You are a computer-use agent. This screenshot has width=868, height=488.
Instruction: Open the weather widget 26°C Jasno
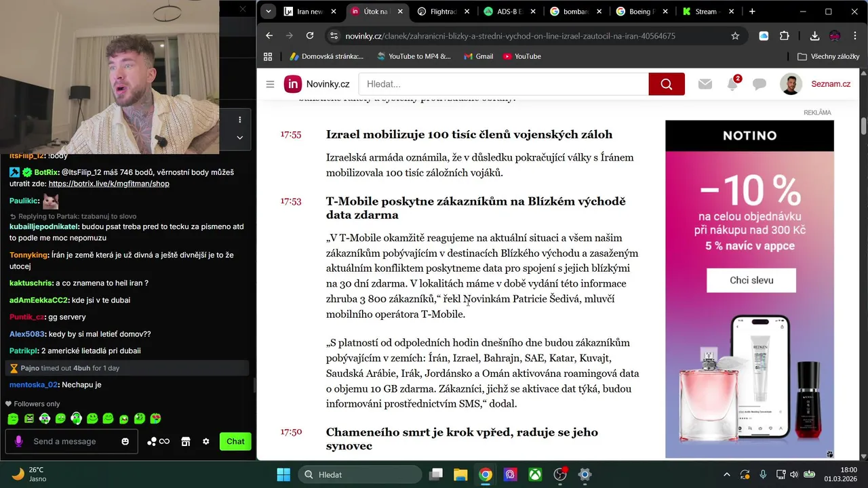coord(28,474)
